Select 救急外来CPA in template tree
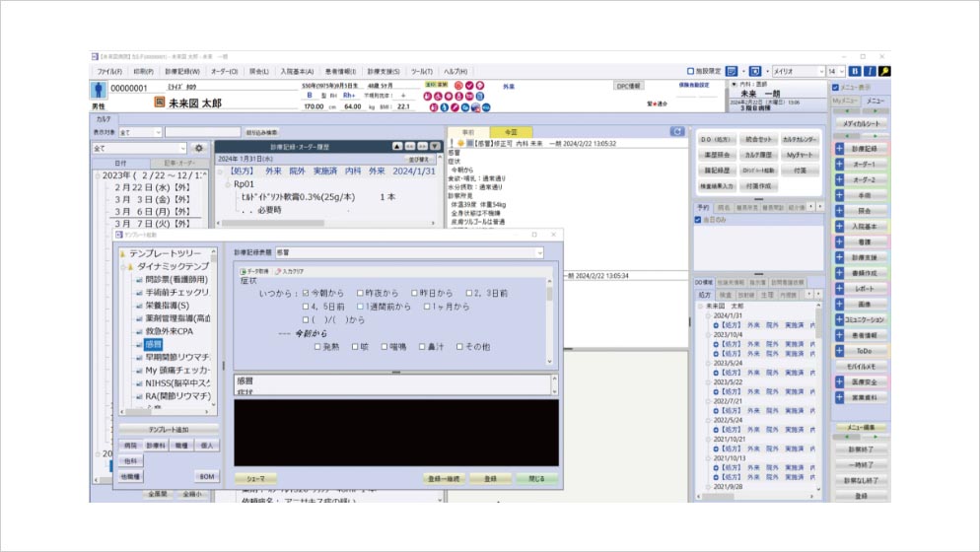This screenshot has height=552, width=980. click(168, 331)
